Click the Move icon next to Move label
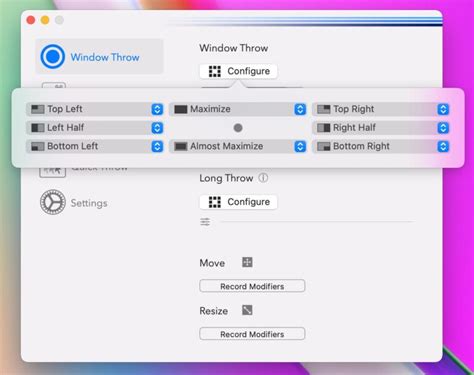Screen dimensions: 474x375 point(247,262)
